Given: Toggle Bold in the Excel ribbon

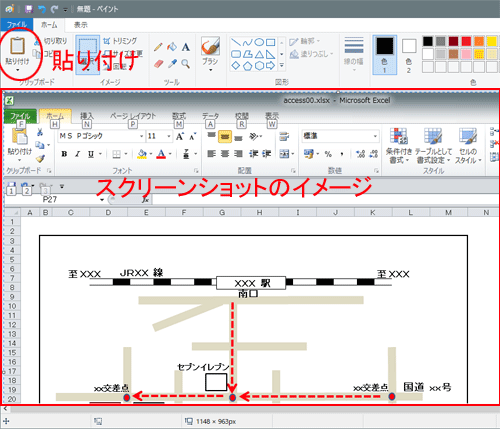Looking at the screenshot, I should tap(64, 154).
